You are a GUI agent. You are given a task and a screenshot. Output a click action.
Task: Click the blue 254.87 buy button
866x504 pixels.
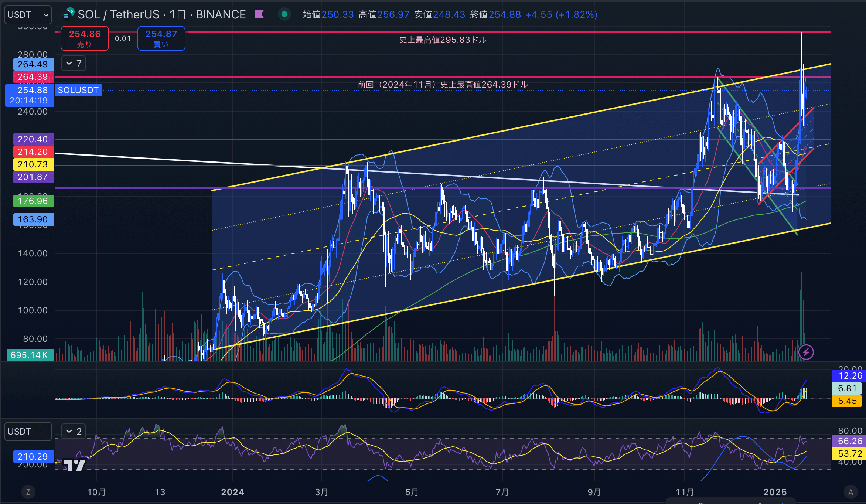[161, 38]
